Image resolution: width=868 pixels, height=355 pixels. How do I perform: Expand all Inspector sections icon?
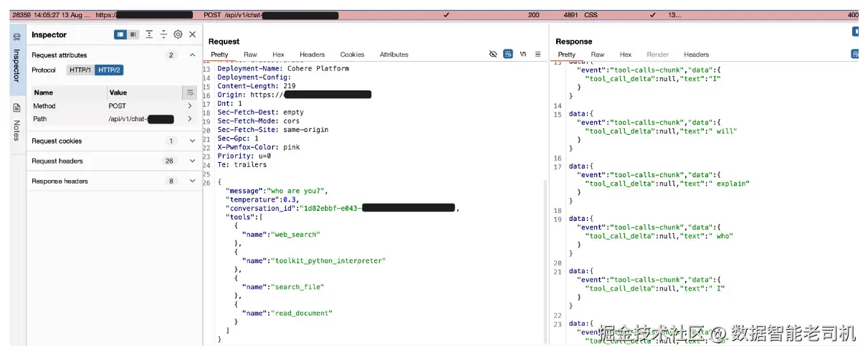click(149, 34)
